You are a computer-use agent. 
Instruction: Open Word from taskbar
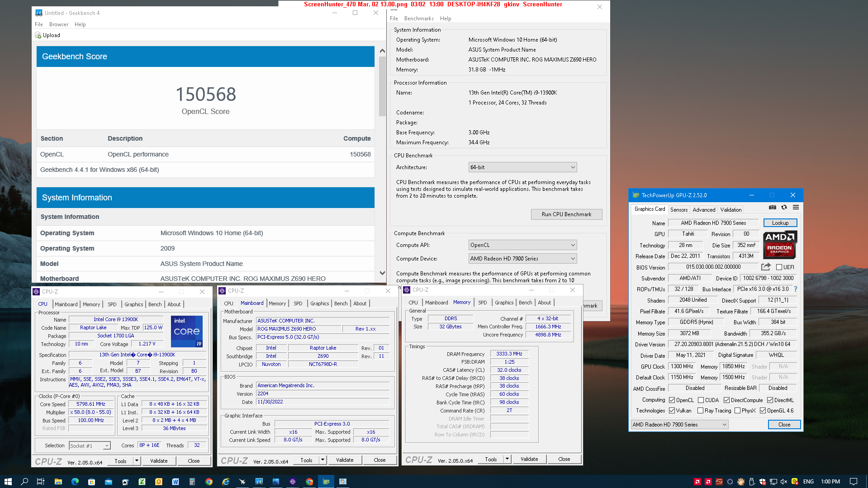point(175,482)
